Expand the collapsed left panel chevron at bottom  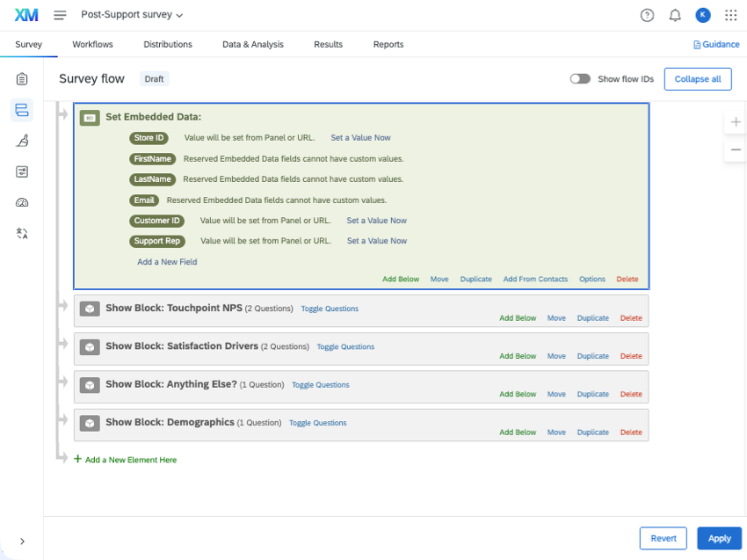click(x=22, y=542)
